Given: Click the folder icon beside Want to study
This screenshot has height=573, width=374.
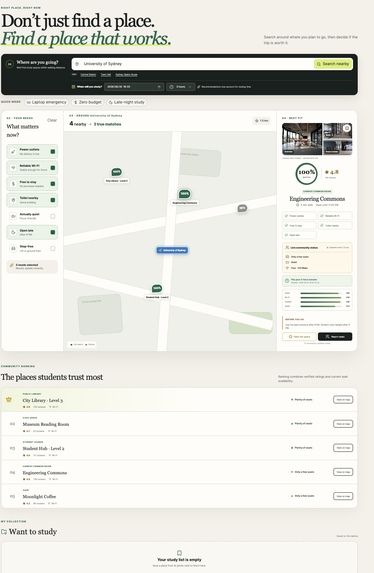Looking at the screenshot, I should 4,532.
